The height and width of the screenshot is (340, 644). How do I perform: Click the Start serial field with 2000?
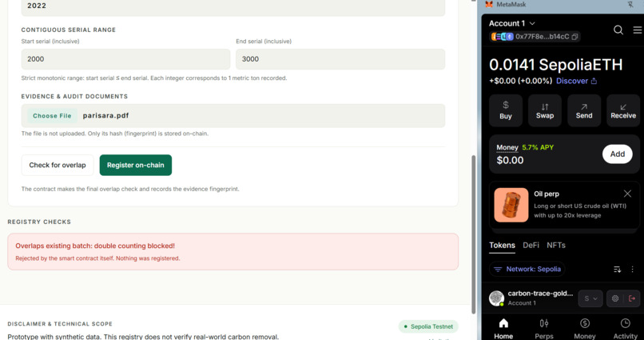[x=125, y=59]
